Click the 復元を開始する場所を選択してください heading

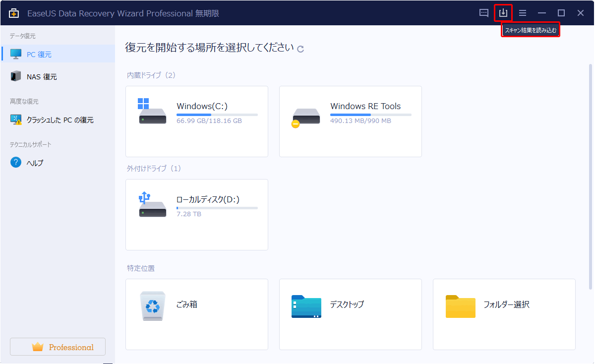[210, 48]
